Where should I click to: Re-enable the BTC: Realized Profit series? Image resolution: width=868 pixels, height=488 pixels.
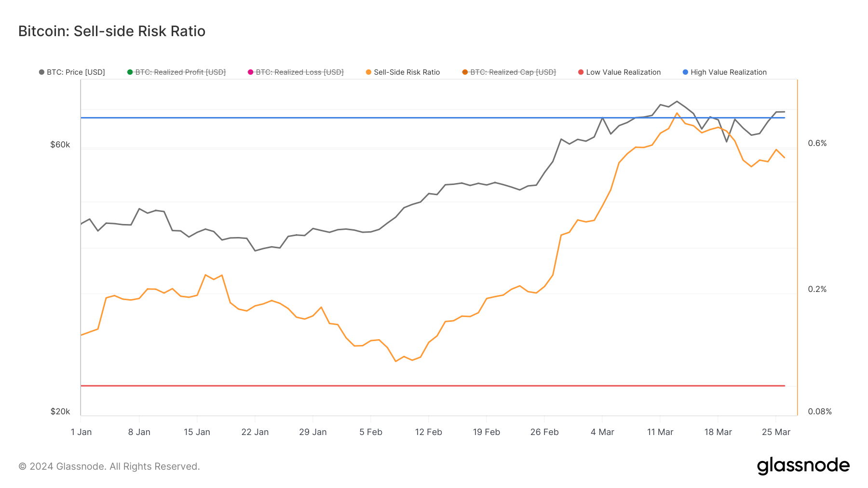point(180,72)
